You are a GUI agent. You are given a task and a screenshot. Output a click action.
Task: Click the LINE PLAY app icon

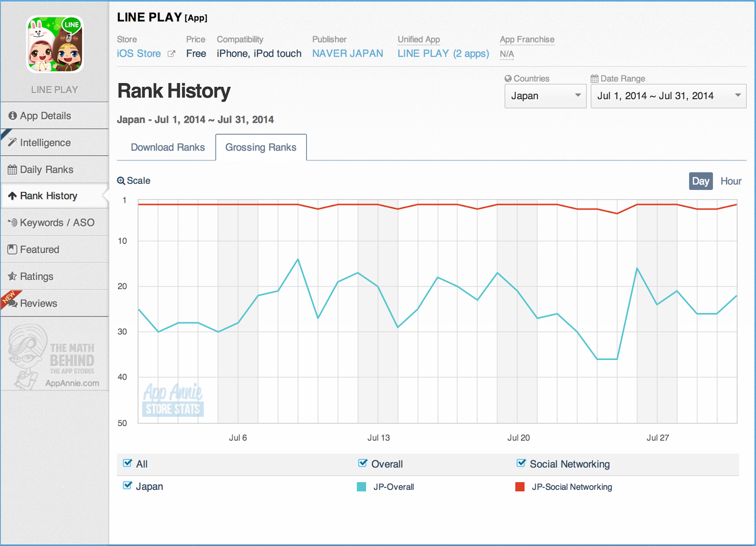pos(55,44)
